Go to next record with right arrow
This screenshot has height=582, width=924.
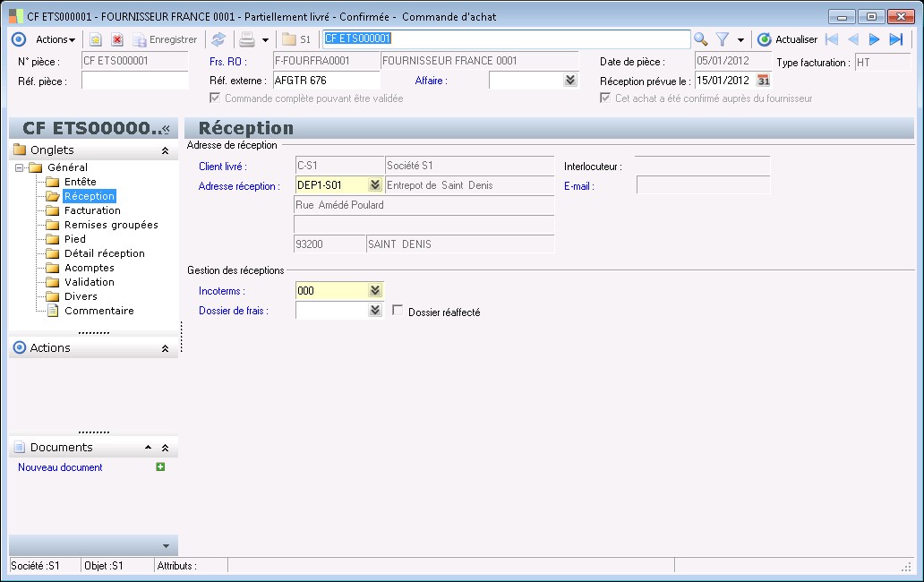874,39
